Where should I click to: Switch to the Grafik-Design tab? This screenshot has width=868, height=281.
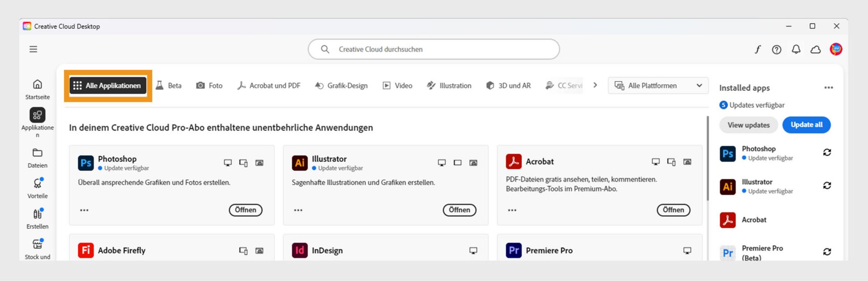[341, 86]
